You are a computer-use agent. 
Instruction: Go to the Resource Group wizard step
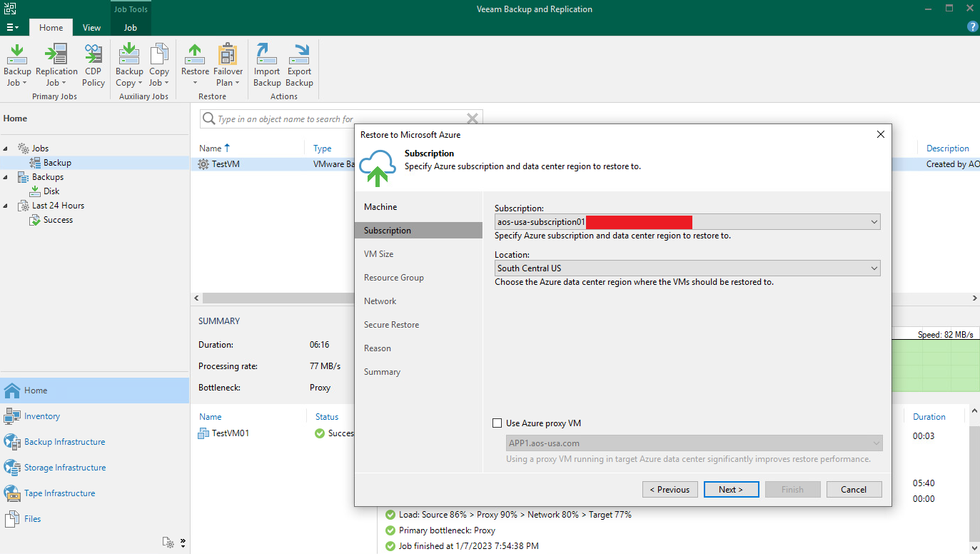click(x=393, y=278)
